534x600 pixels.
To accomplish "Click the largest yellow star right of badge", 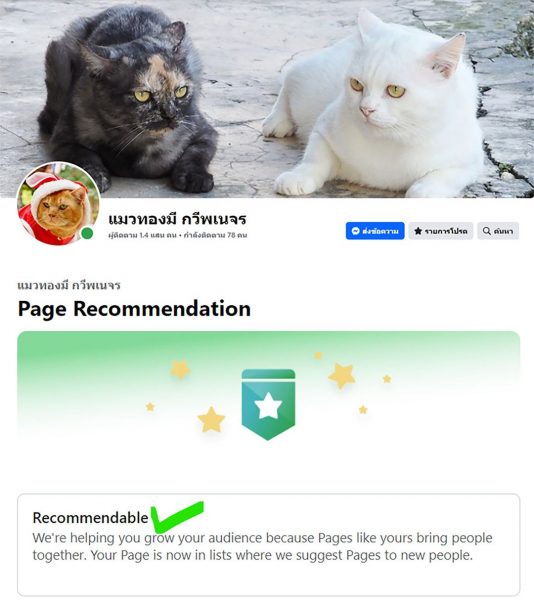I will click(x=341, y=375).
